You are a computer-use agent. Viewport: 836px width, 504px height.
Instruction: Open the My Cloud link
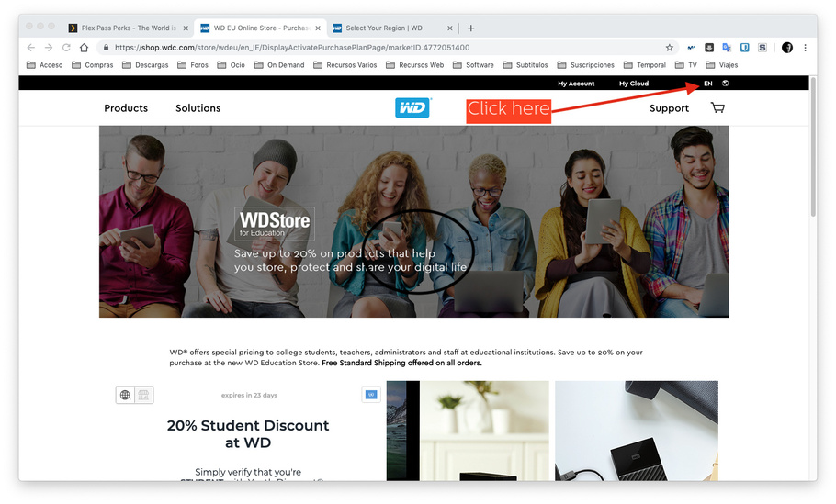(x=633, y=84)
